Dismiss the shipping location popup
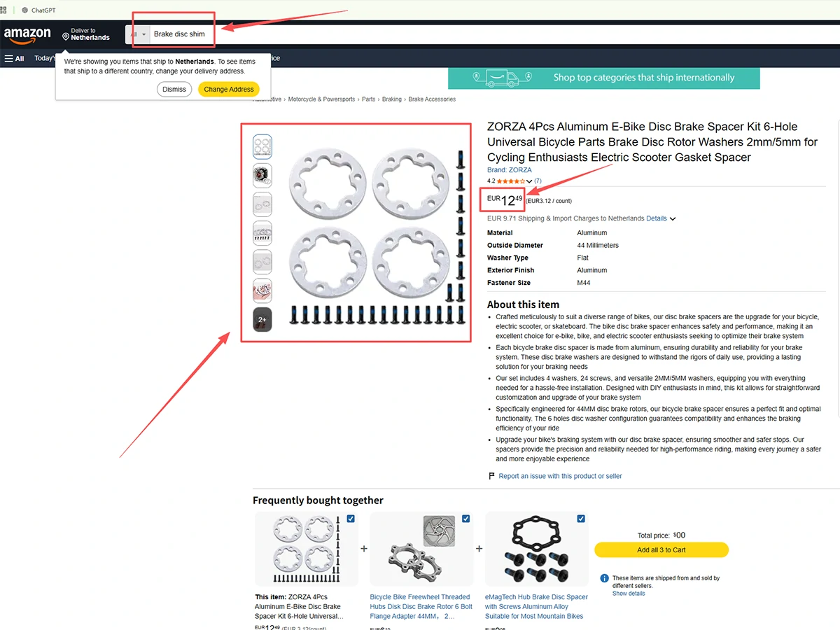 click(174, 89)
